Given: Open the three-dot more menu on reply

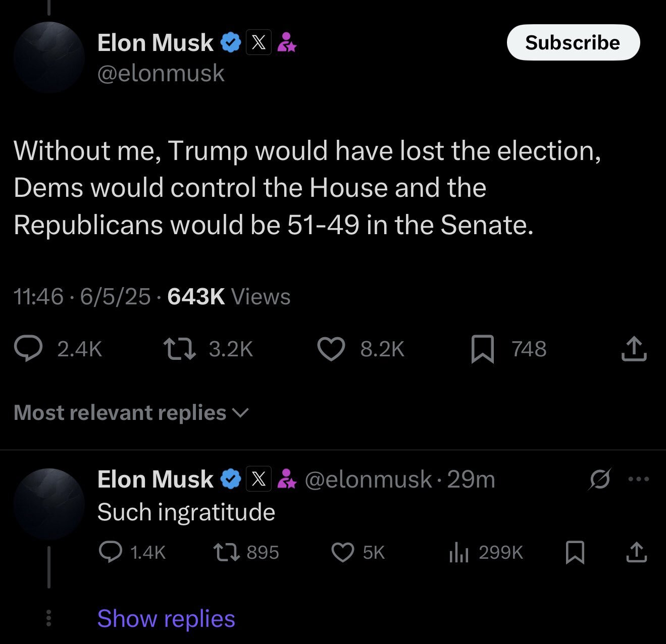Looking at the screenshot, I should [x=639, y=479].
